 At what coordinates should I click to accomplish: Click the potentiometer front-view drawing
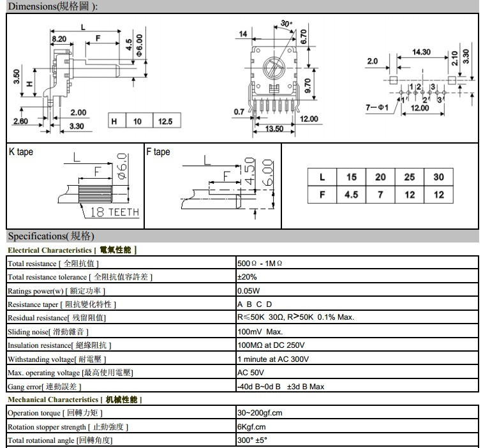tap(274, 80)
